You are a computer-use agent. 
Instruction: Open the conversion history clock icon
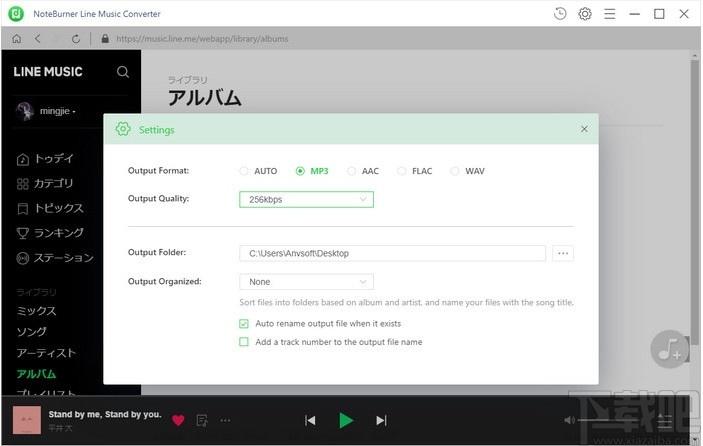click(560, 14)
